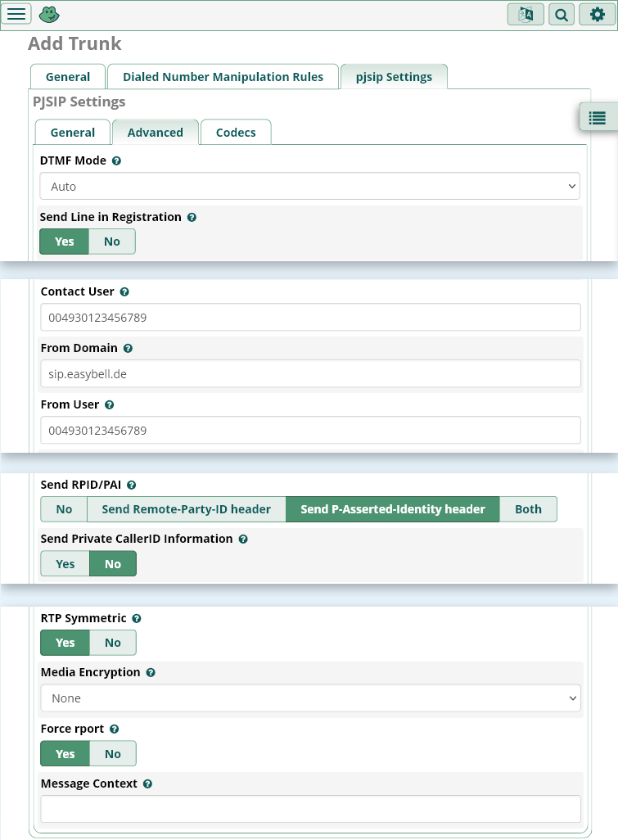Turn off Force rport with No

113,754
